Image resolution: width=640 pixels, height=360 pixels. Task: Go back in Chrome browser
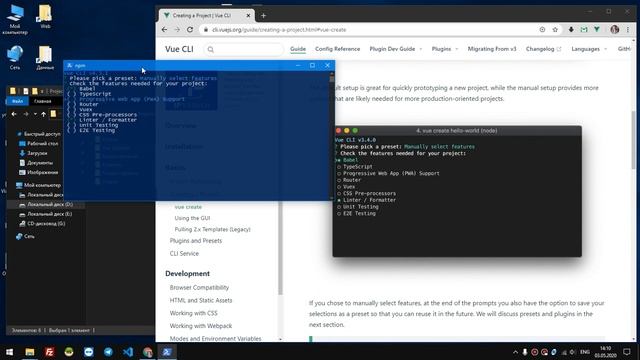pyautogui.click(x=164, y=29)
